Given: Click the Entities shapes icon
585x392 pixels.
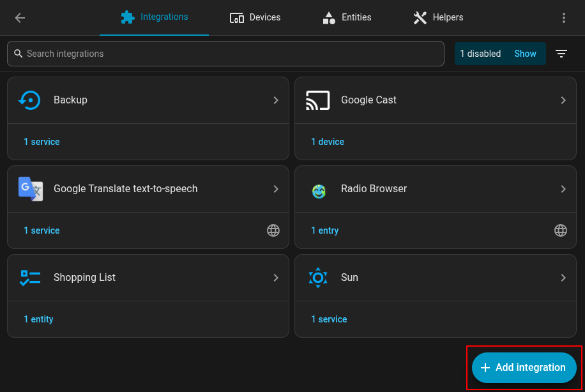Looking at the screenshot, I should [x=329, y=18].
